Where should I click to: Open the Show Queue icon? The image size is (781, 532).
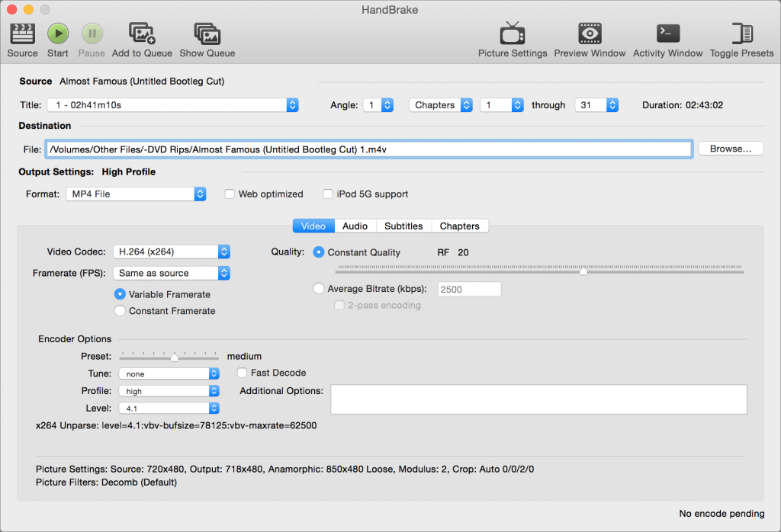point(207,34)
